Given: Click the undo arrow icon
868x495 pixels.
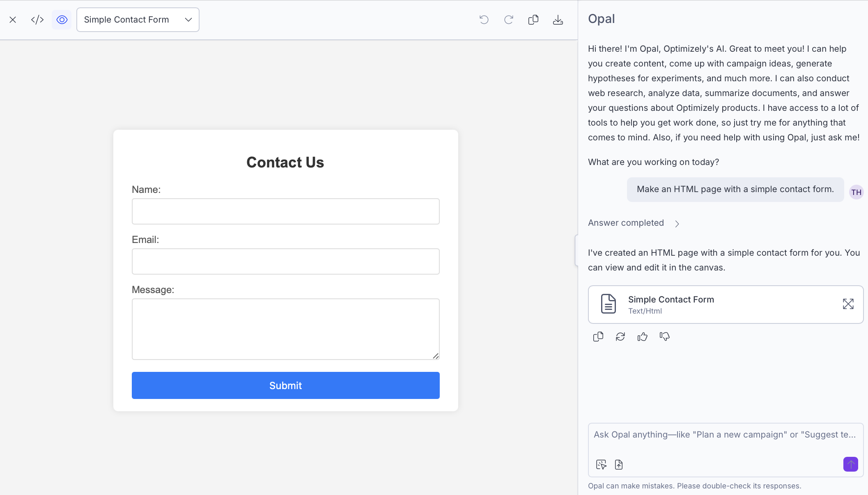Looking at the screenshot, I should click(484, 20).
